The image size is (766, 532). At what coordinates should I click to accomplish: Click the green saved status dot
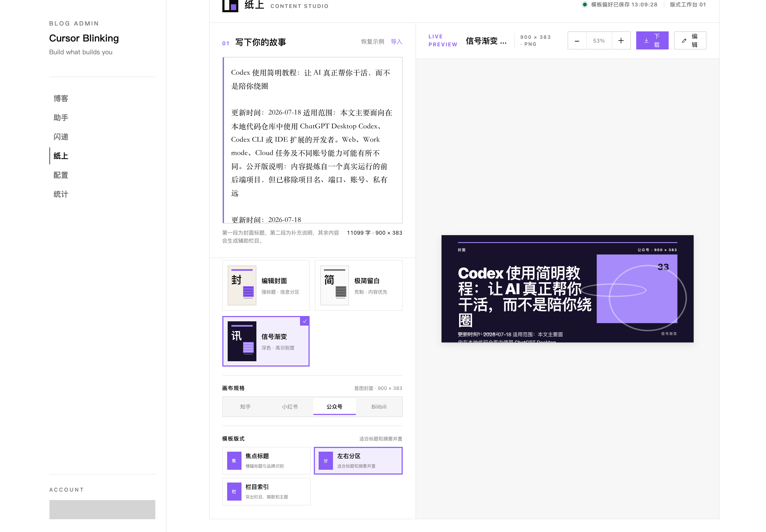click(584, 5)
